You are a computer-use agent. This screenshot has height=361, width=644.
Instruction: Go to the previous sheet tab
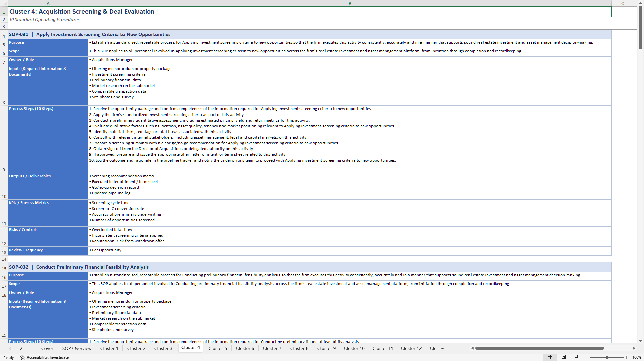tap(10, 348)
